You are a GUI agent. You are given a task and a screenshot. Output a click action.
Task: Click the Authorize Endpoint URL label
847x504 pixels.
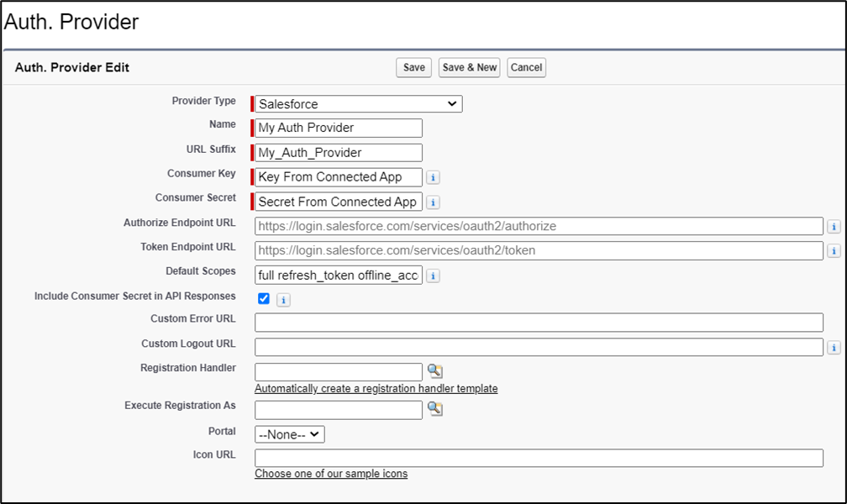point(179,223)
